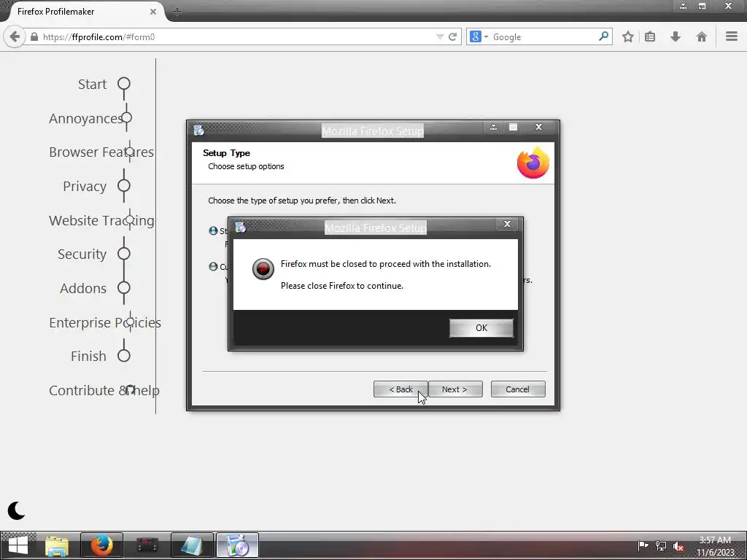
Task: Click the message dialog title bar icon
Action: coord(241,227)
